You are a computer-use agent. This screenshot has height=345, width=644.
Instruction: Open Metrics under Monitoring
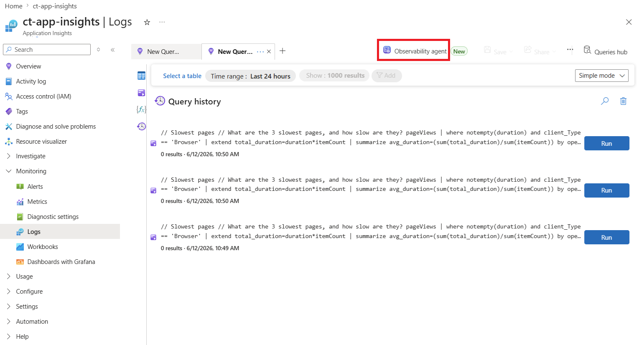click(37, 202)
